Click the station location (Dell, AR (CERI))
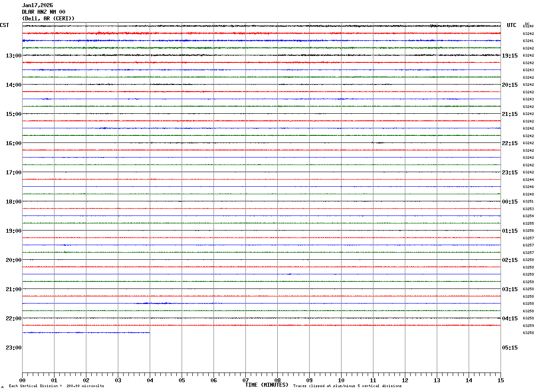536x392 pixels. click(x=48, y=19)
